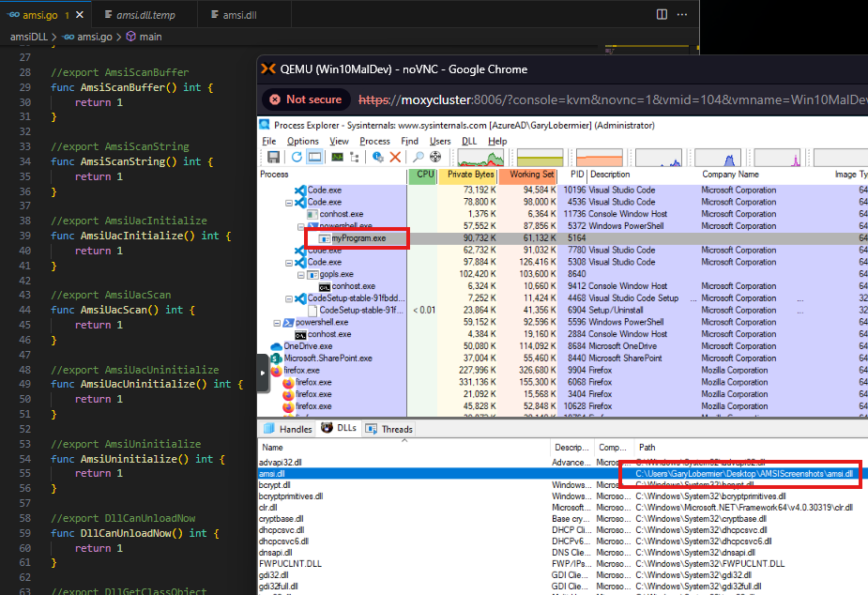The height and width of the screenshot is (595, 868).
Task: Sort by the Private Bytes column header
Action: coord(467,175)
